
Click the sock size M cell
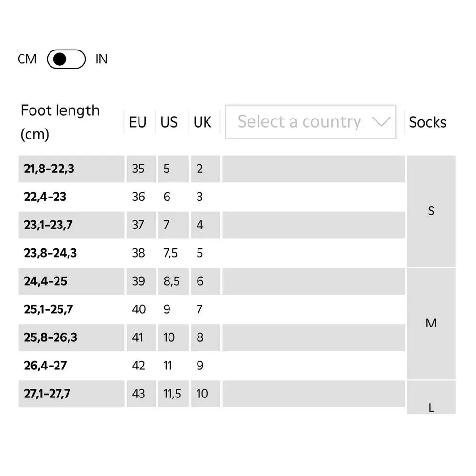click(x=431, y=324)
